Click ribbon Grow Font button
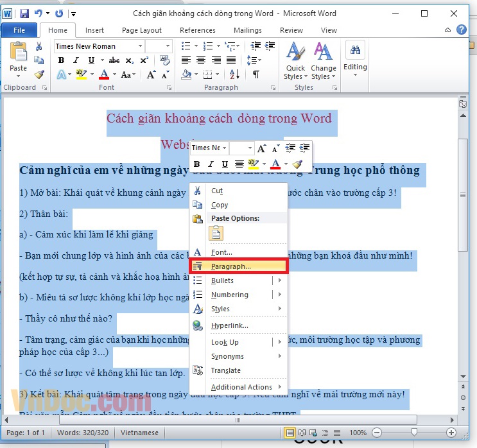477x448 pixels. pos(152,74)
